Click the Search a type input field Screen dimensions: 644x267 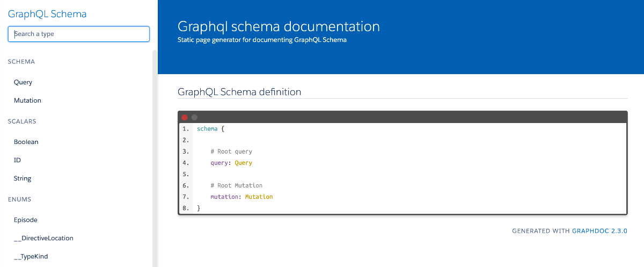(x=78, y=34)
